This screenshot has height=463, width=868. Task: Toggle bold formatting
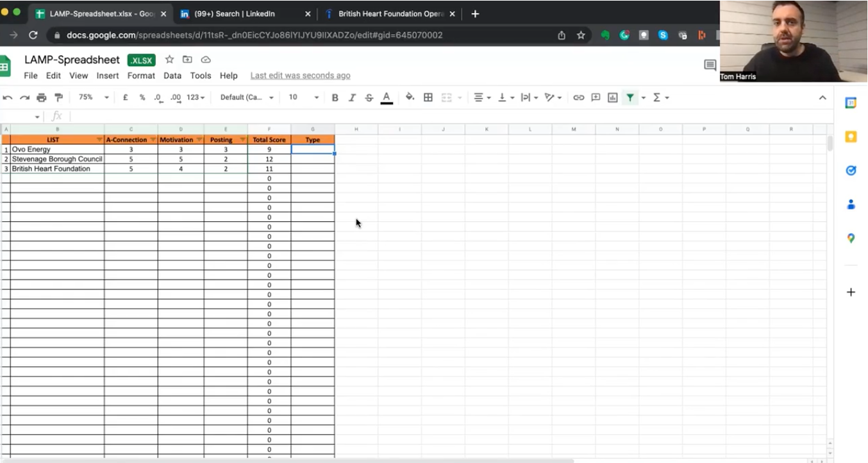[x=335, y=97]
